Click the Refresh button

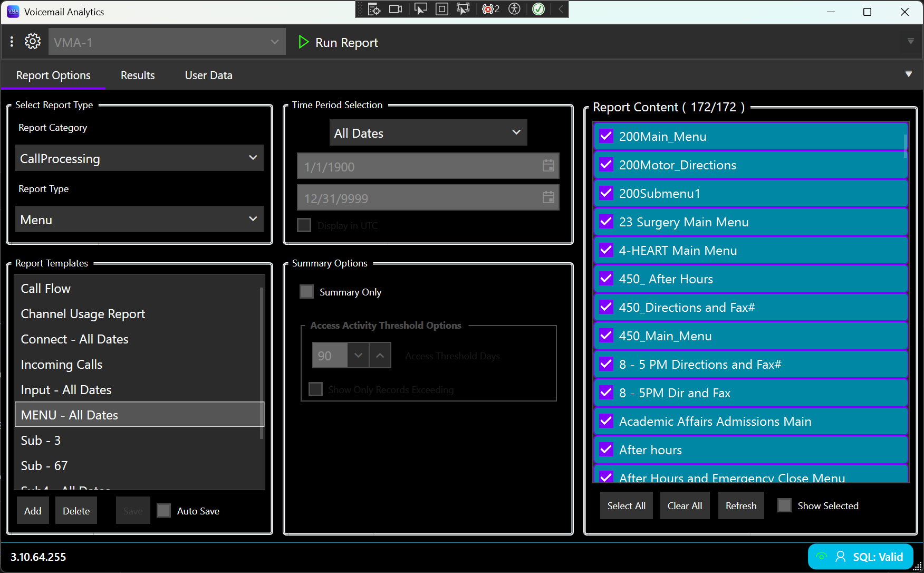[741, 505]
